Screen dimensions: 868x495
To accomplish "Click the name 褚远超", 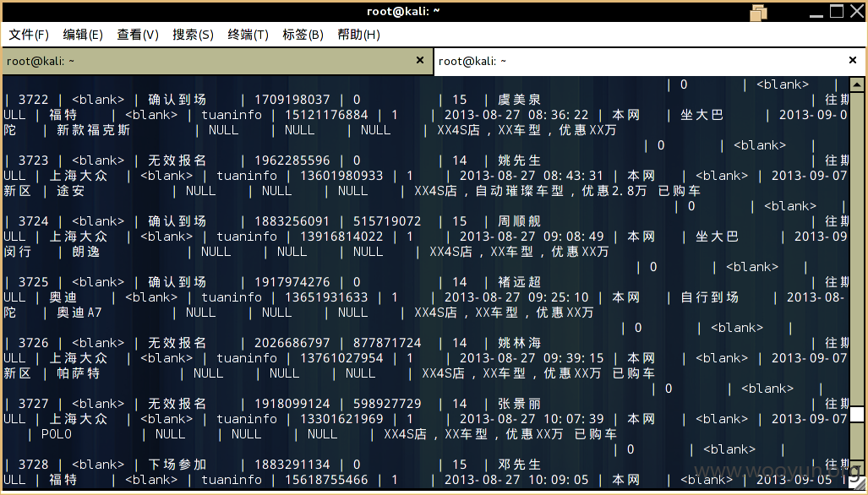I will click(519, 283).
